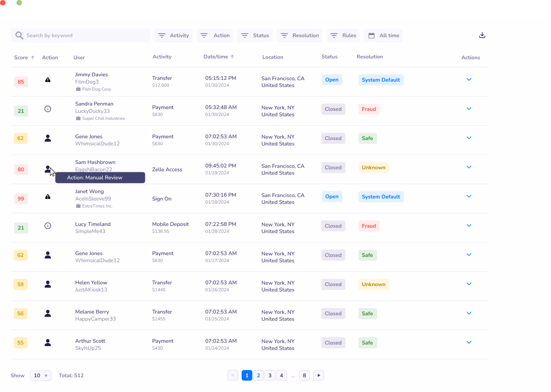This screenshot has width=551, height=392.
Task: Click the Search by keyword field
Action: click(81, 36)
